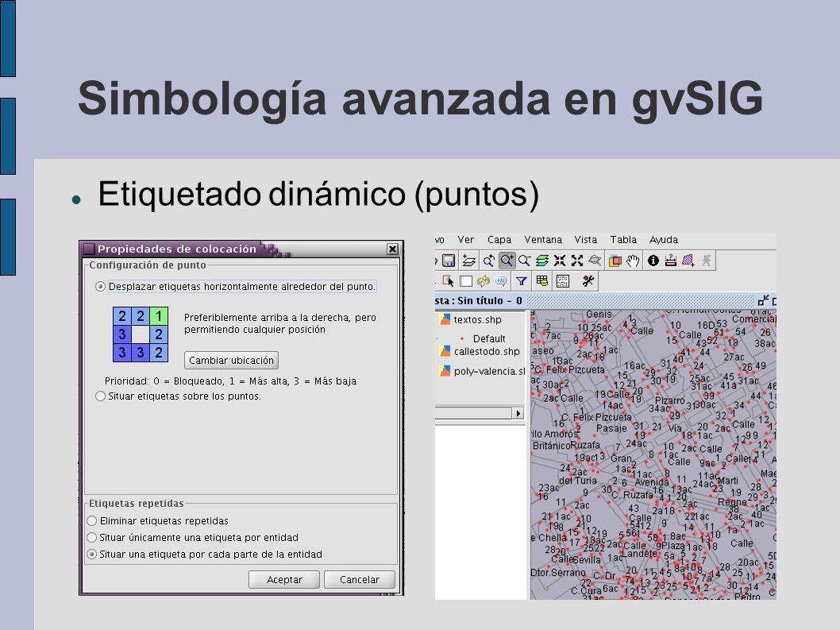Choose Situar únicamente una etiqueta por entidad

pyautogui.click(x=91, y=537)
